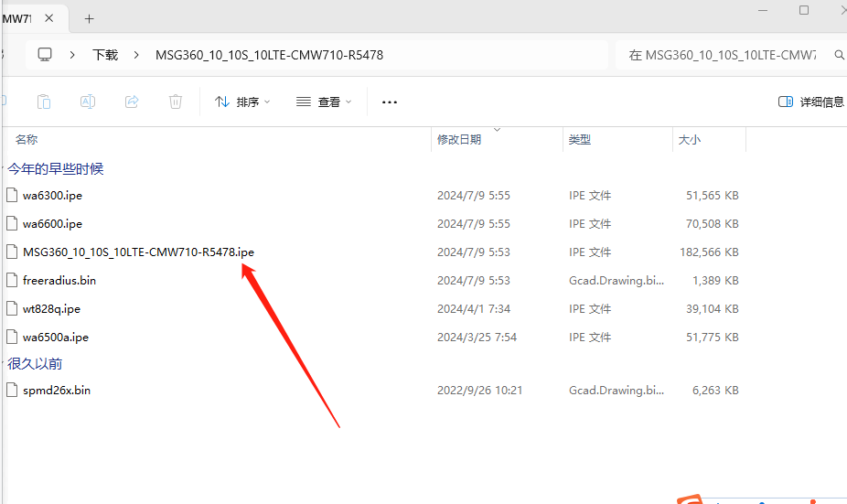Click the Share toolbar icon
This screenshot has height=504, width=847.
tap(132, 102)
